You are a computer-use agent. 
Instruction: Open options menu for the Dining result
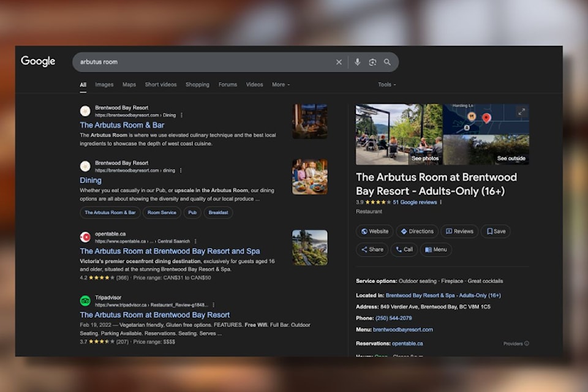pos(181,170)
